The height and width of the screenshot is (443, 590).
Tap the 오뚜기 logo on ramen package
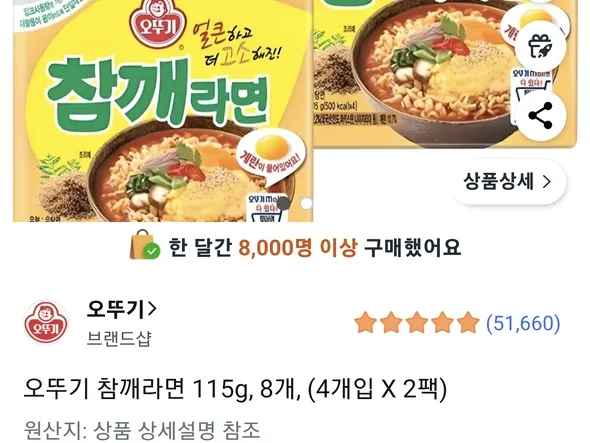[x=158, y=23]
